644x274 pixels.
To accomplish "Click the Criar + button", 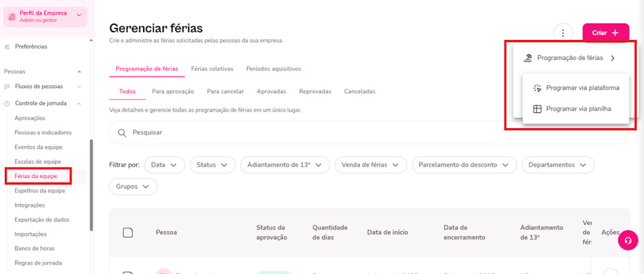I will coord(606,33).
